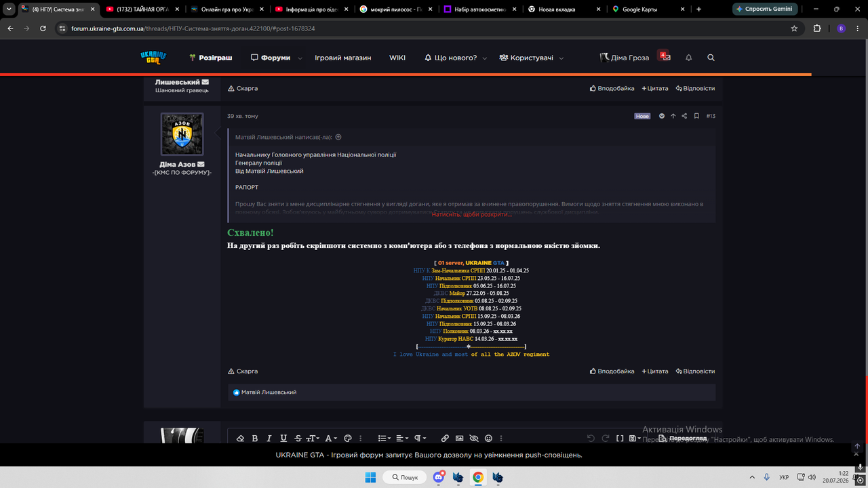This screenshot has width=868, height=488.
Task: Click the Передогляд preview button
Action: click(683, 439)
